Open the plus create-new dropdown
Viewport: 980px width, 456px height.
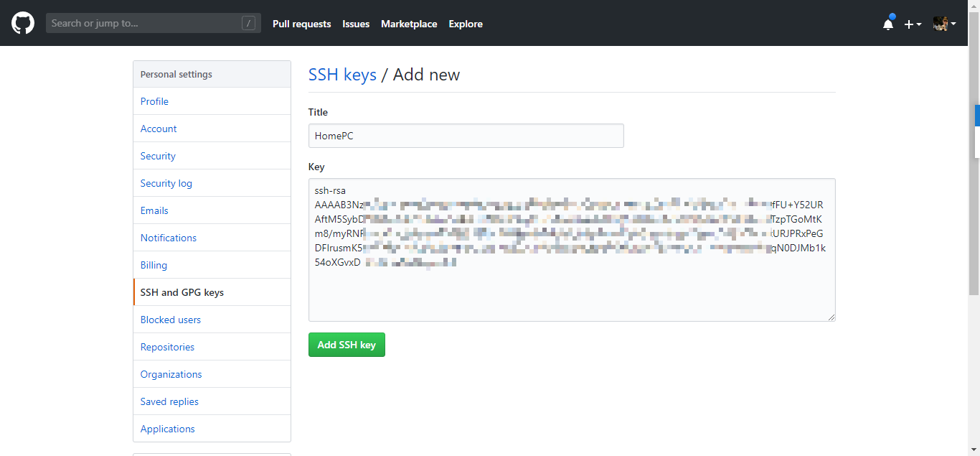[x=913, y=24]
